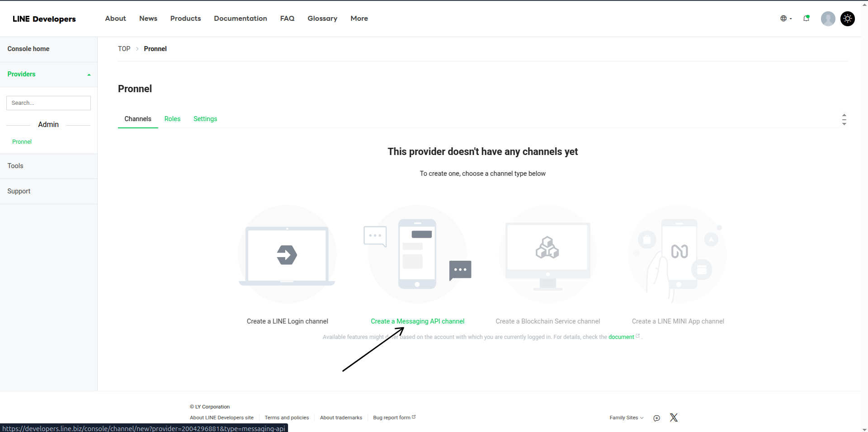Screen dimensions: 868x432
Task: Click TOP in breadcrumb
Action: point(124,49)
